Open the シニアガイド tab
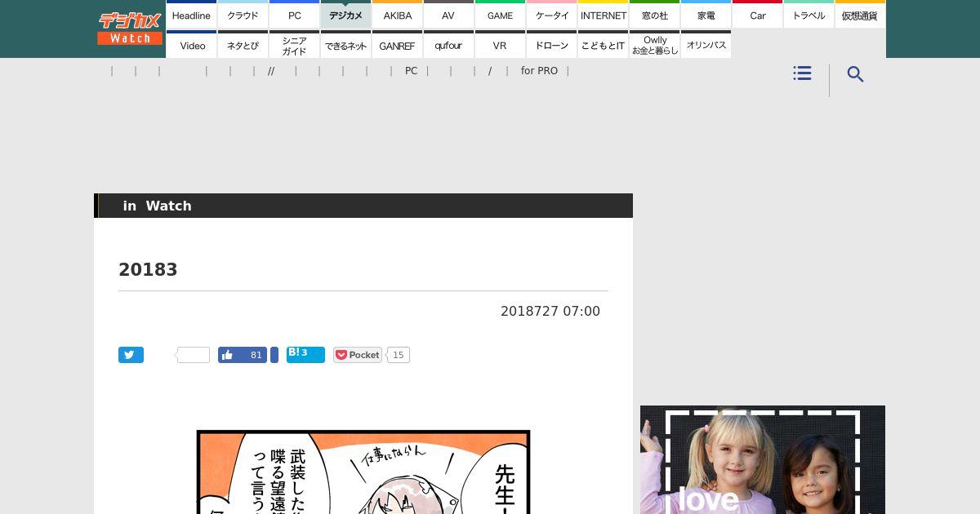This screenshot has width=980, height=514. click(294, 44)
